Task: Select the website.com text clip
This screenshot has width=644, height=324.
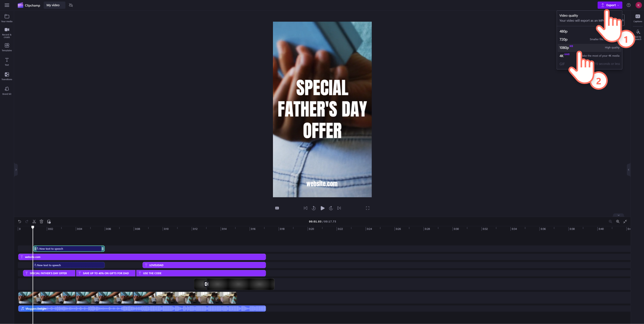Action: click(142, 257)
